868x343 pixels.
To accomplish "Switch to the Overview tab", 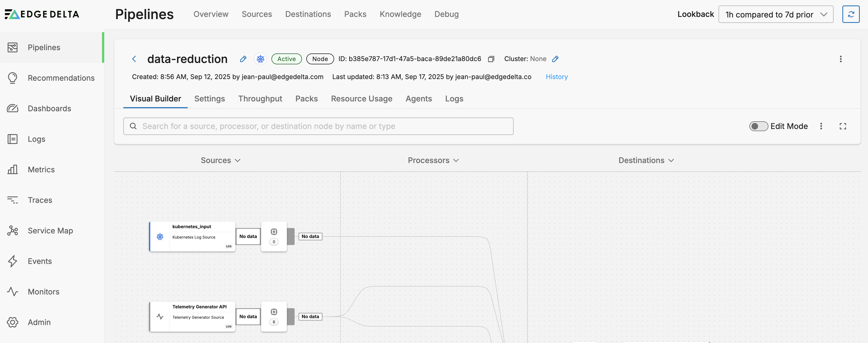I will coord(211,14).
